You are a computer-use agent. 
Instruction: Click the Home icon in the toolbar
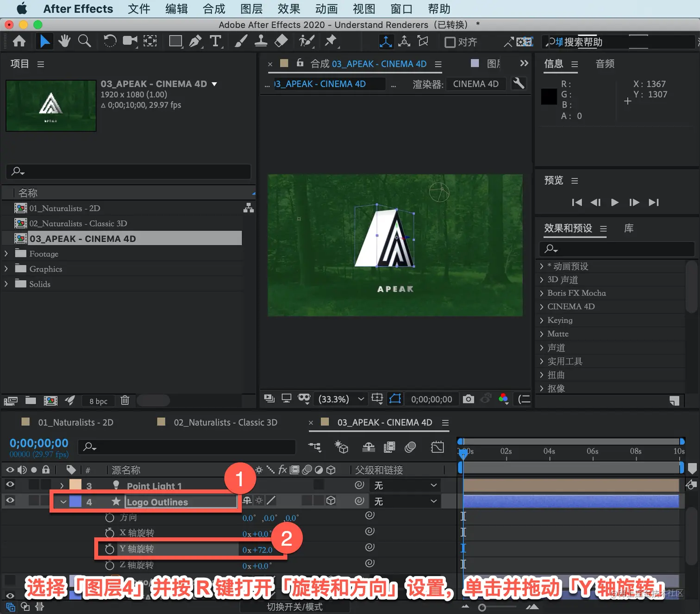[x=19, y=41]
